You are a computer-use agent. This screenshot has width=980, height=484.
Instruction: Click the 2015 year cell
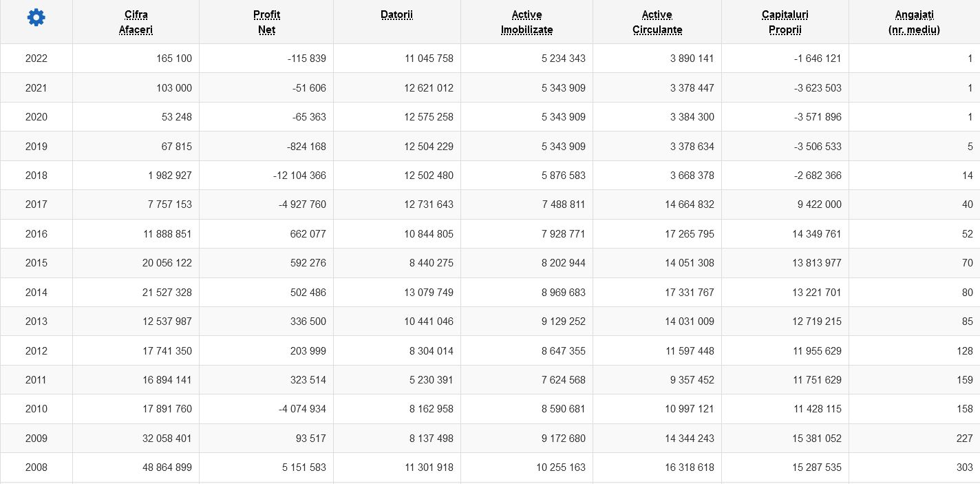pyautogui.click(x=36, y=263)
